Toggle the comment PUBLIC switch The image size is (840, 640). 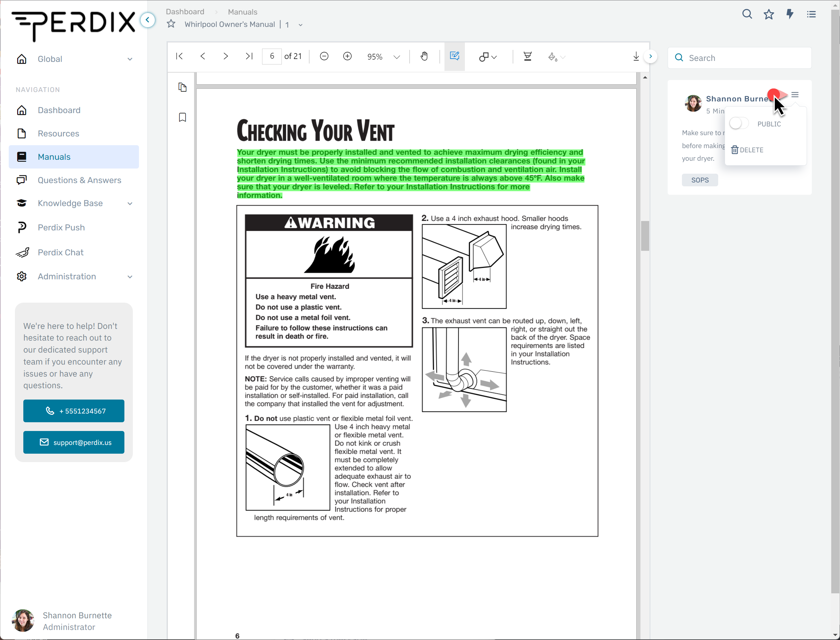739,123
